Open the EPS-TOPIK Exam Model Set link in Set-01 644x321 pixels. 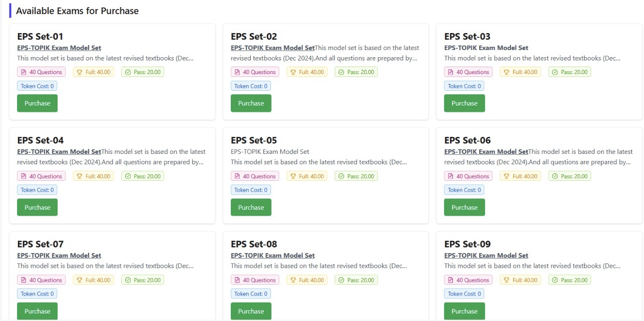coord(59,48)
